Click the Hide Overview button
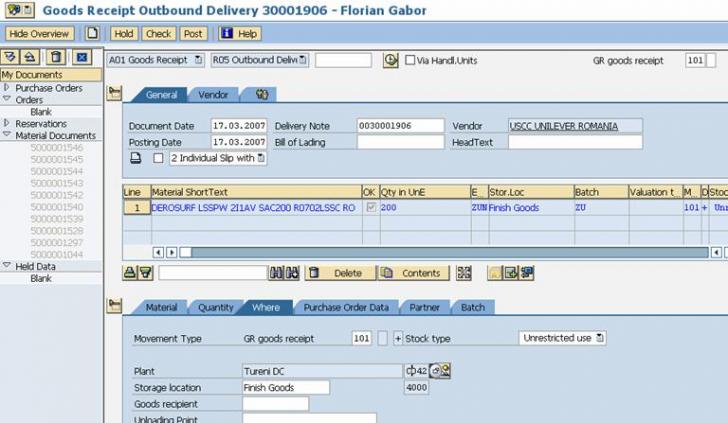This screenshot has height=423, width=728. point(40,33)
